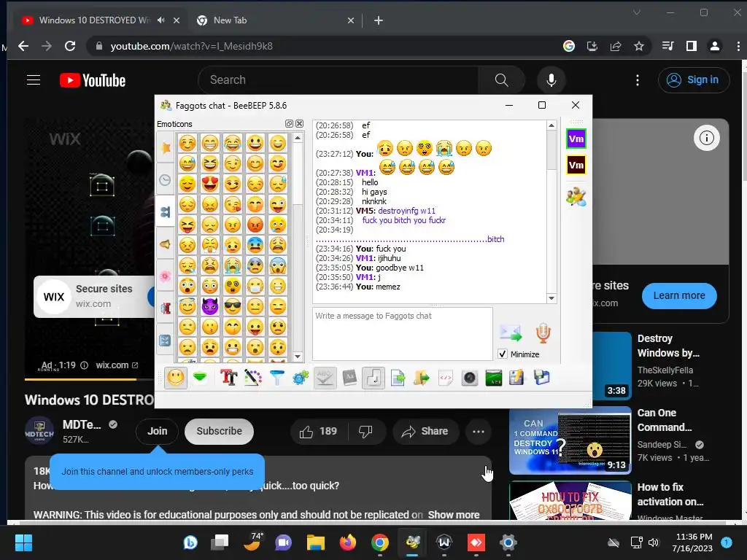Open chat settings gears icon
The width and height of the screenshot is (747, 560).
coord(301,378)
